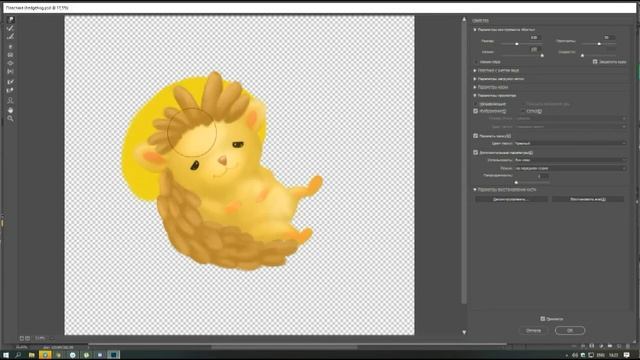Viewport: 640px width, 360px height.
Task: Click the pressure value field
Action: coord(536,49)
